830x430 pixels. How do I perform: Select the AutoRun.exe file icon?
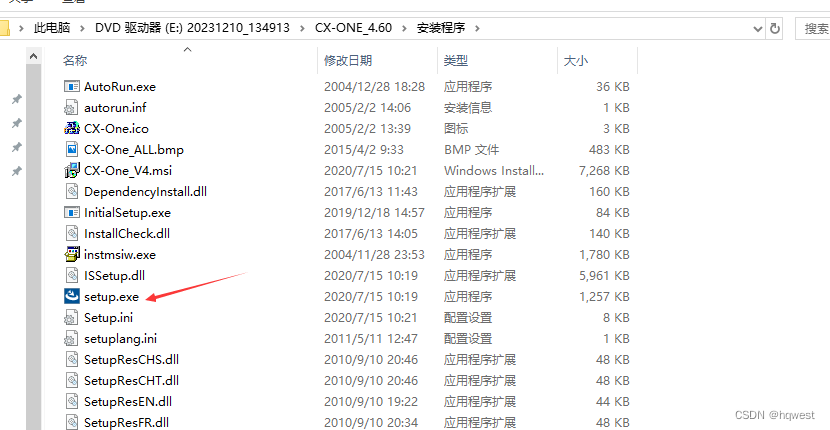[71, 86]
